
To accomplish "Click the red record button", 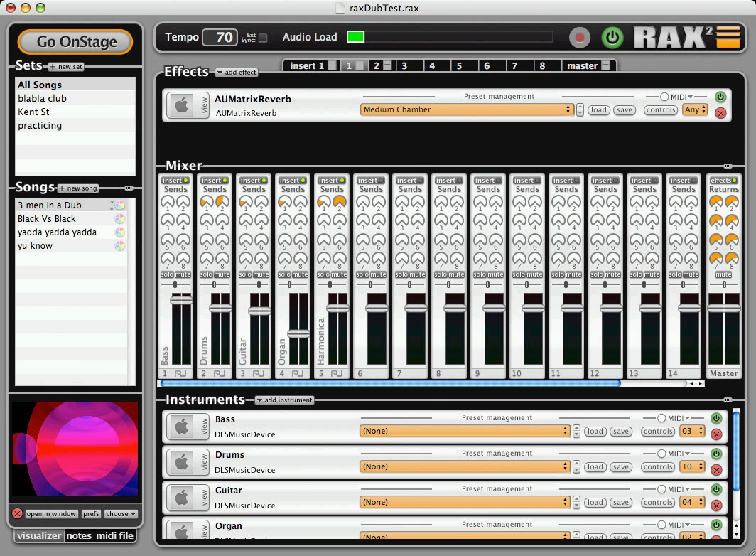I will tap(580, 38).
